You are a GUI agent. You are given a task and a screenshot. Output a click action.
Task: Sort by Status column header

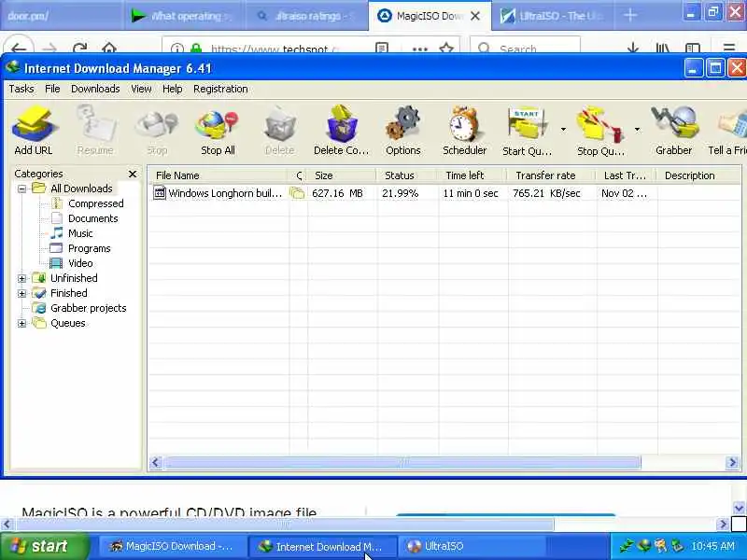(407, 175)
